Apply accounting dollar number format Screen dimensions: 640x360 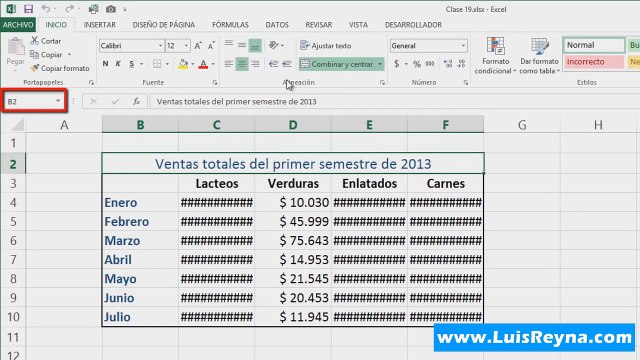(x=396, y=64)
